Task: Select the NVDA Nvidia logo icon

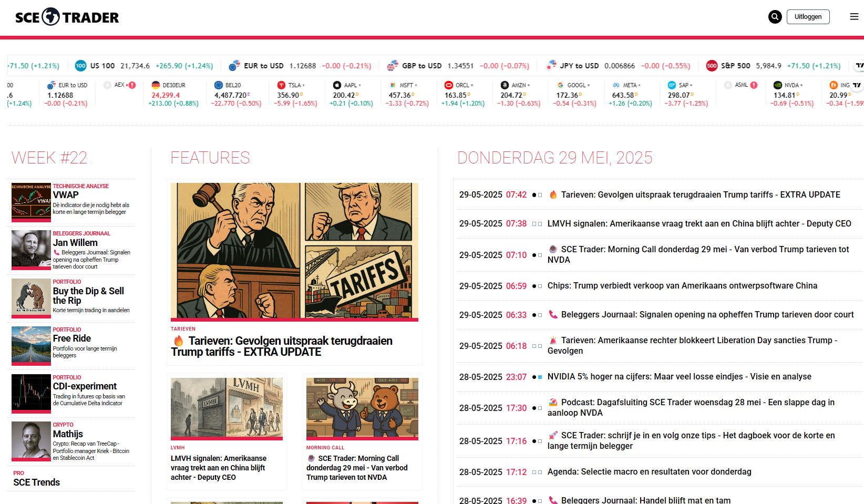Action: point(777,85)
